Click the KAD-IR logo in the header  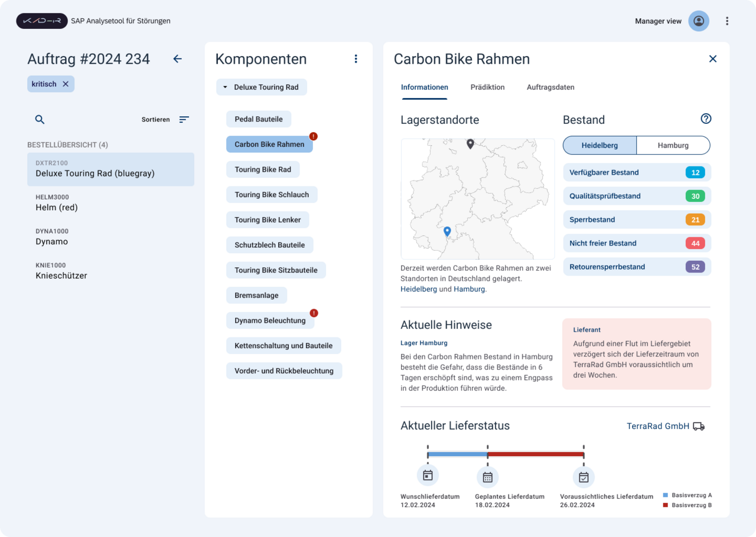pyautogui.click(x=42, y=21)
